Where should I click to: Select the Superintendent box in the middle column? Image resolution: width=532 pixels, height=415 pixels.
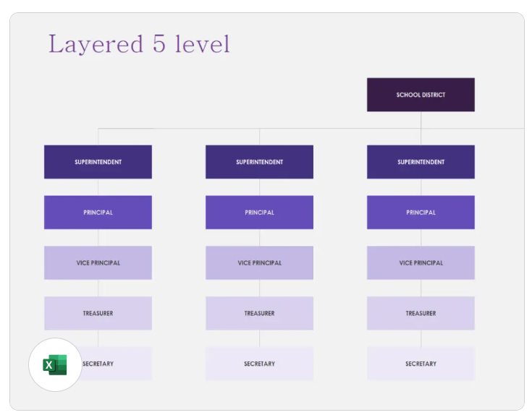[260, 162]
